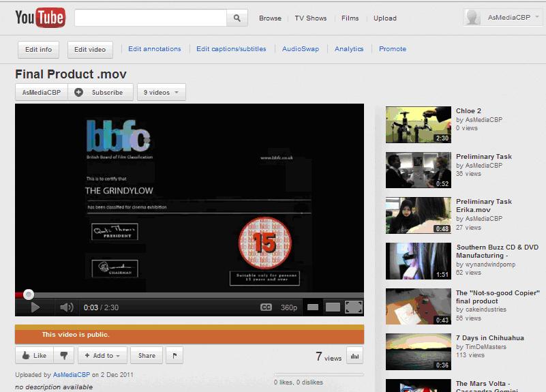This screenshot has width=546, height=392.
Task: Expand the 9 videos dropdown
Action: pyautogui.click(x=162, y=92)
